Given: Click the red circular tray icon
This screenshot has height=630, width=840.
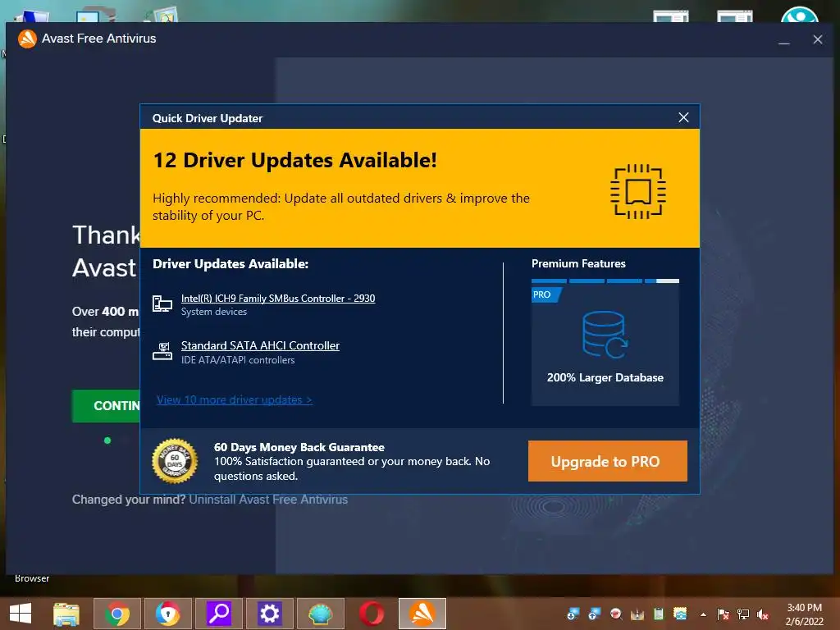Looking at the screenshot, I should (616, 614).
